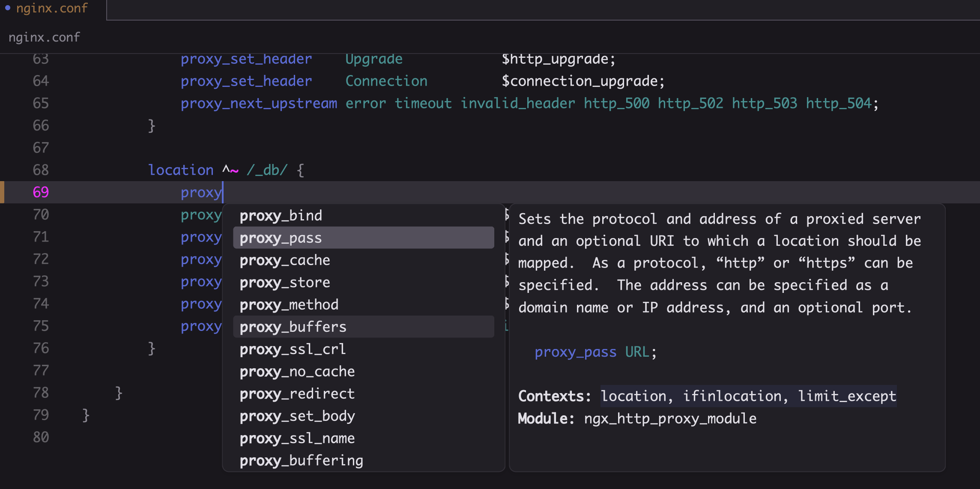
Task: Select the proxy_buffers suggestion
Action: tap(293, 327)
